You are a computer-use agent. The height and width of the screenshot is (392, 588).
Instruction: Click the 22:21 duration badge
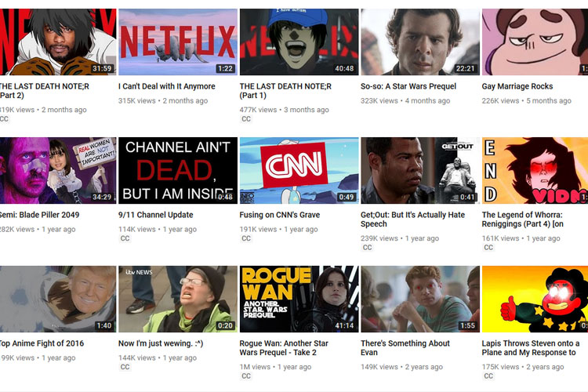[x=466, y=68]
